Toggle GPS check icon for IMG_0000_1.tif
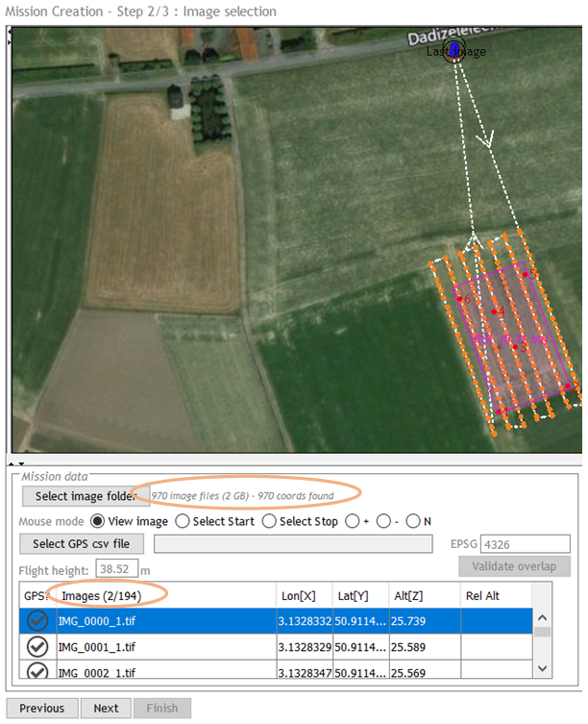 (x=37, y=620)
